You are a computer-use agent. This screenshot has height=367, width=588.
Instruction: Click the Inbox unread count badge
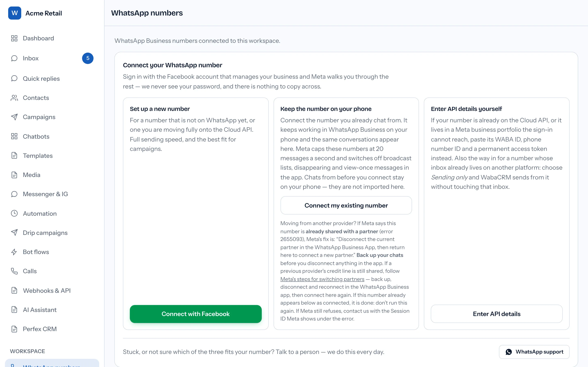tap(88, 58)
